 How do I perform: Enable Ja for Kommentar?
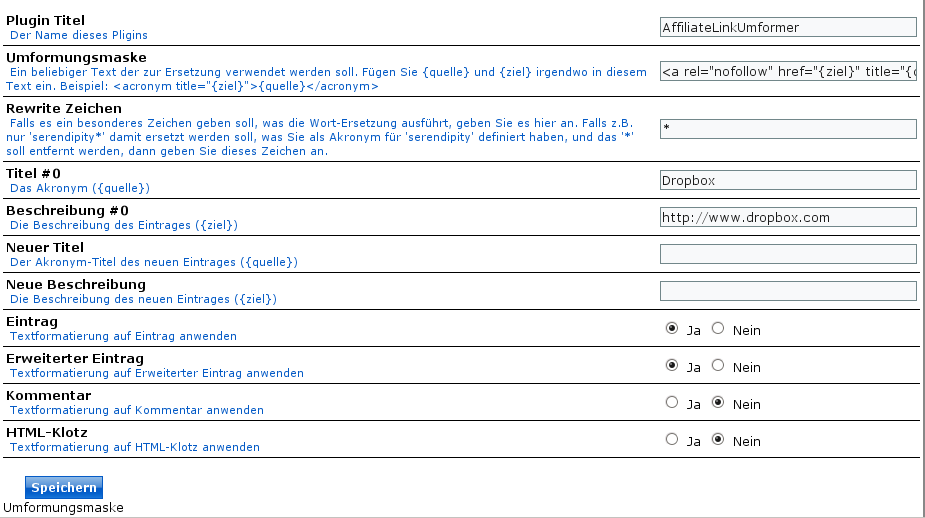[672, 402]
